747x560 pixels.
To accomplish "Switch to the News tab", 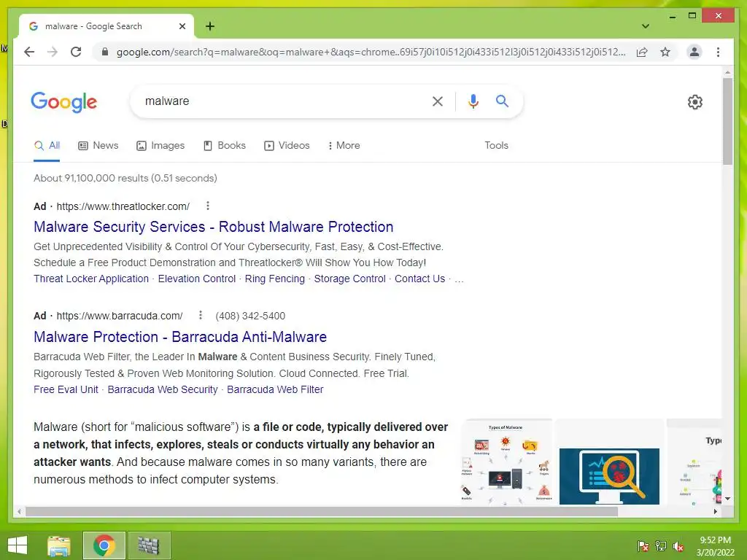I will [98, 146].
